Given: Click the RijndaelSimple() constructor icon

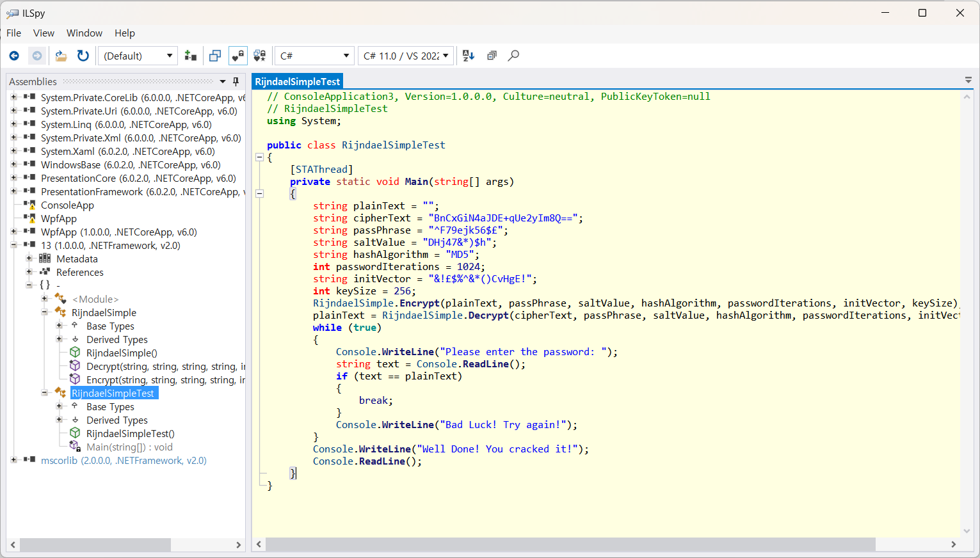Looking at the screenshot, I should pos(75,353).
